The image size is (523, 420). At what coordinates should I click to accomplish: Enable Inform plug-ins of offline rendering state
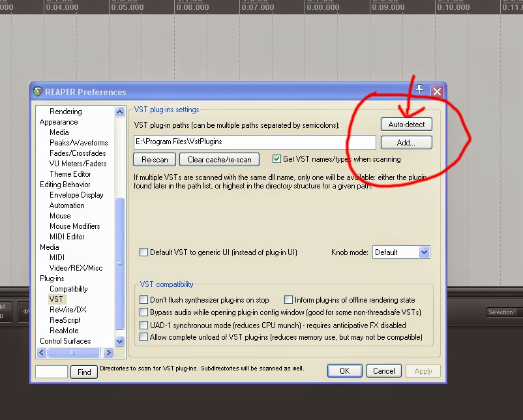pos(288,299)
